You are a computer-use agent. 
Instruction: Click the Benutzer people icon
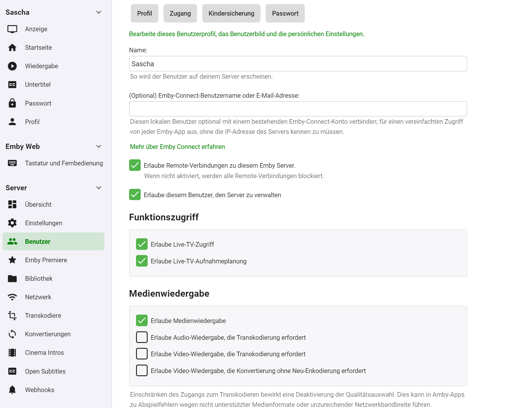pyautogui.click(x=12, y=241)
